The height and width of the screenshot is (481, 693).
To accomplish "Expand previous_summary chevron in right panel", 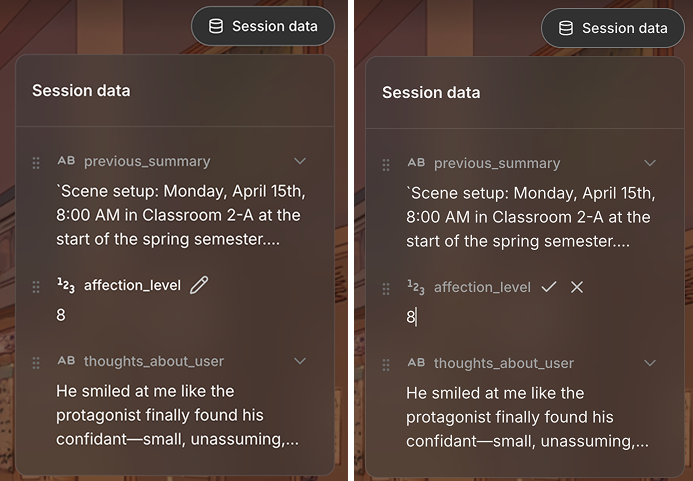I will pyautogui.click(x=650, y=163).
